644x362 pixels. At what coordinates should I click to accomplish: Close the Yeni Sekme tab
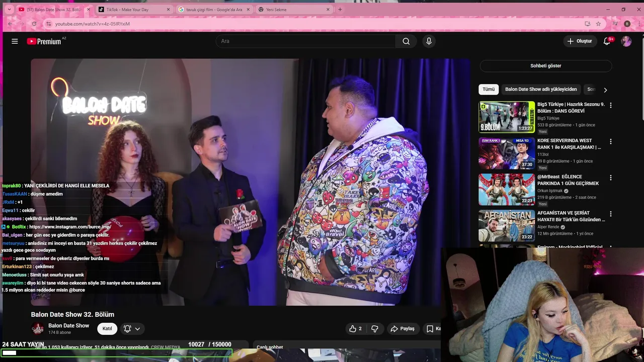[x=328, y=10]
